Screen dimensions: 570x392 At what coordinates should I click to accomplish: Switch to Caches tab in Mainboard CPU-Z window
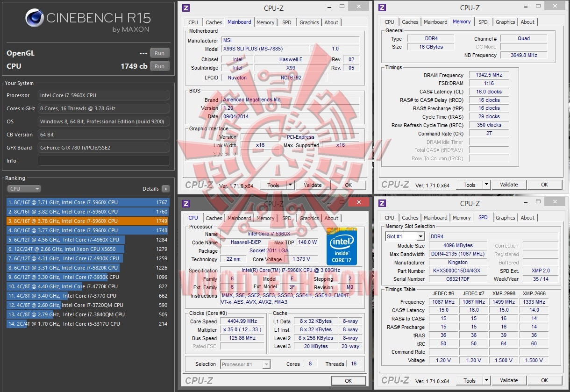point(214,22)
